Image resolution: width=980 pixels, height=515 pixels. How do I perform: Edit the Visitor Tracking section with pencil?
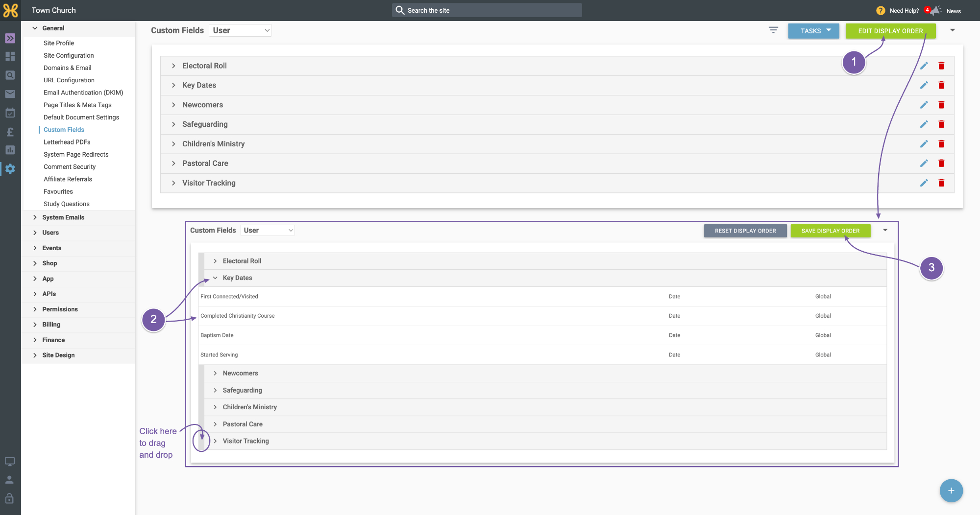click(924, 183)
